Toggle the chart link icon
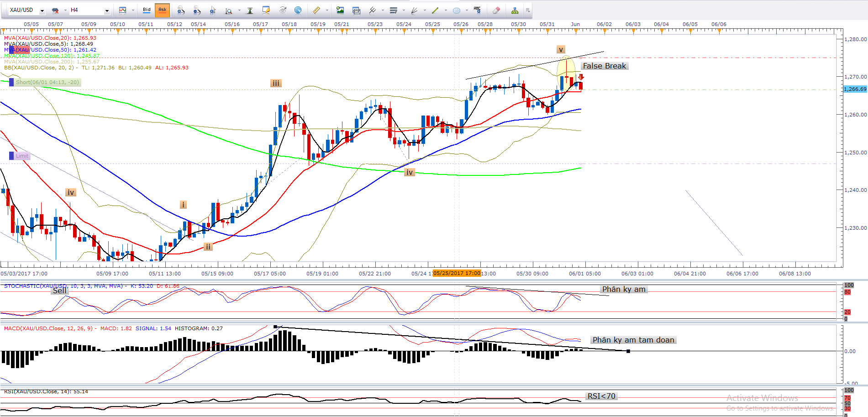Image resolution: width=868 pixels, height=417 pixels. pyautogui.click(x=55, y=10)
